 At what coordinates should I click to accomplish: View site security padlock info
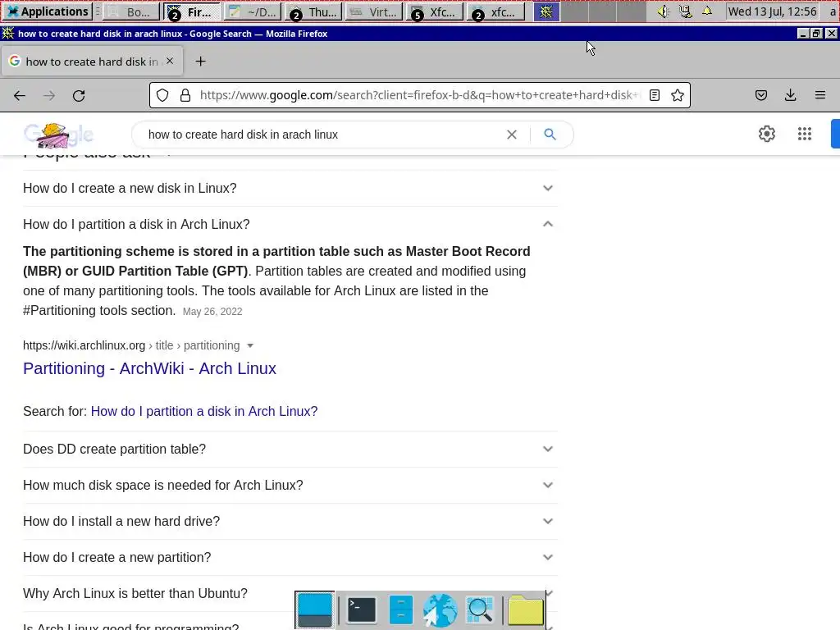tap(185, 95)
